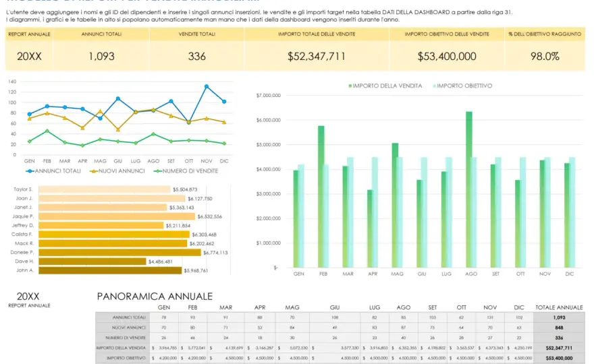This screenshot has width=594, height=364.
Task: Select the $52,347,711 annual total cell in table
Action: pos(559,348)
